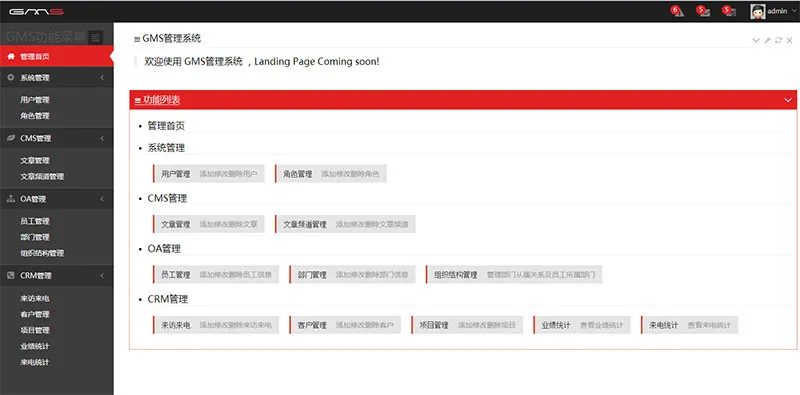Viewport: 800px width, 395px height.
Task: Select OA管理 sidebar section header
Action: click(57, 199)
